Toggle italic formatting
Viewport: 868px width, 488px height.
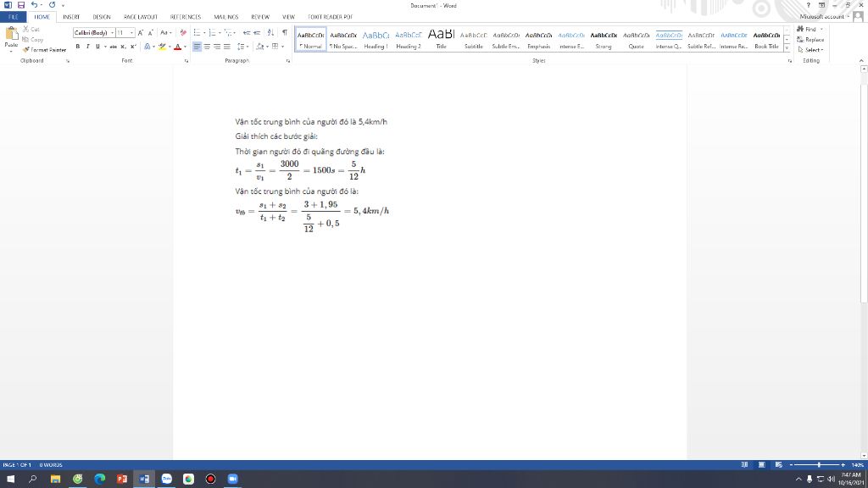click(x=87, y=47)
